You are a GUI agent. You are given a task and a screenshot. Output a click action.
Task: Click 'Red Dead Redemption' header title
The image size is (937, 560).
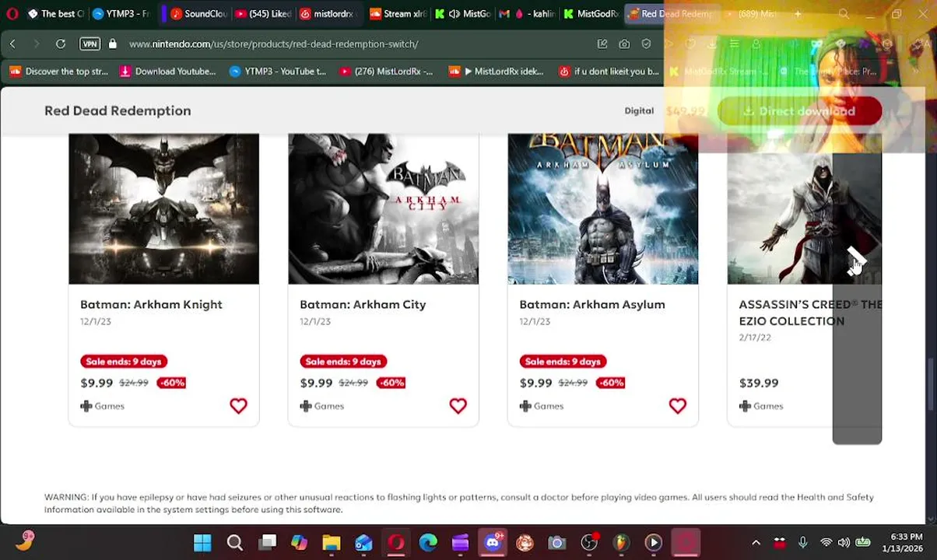[118, 110]
